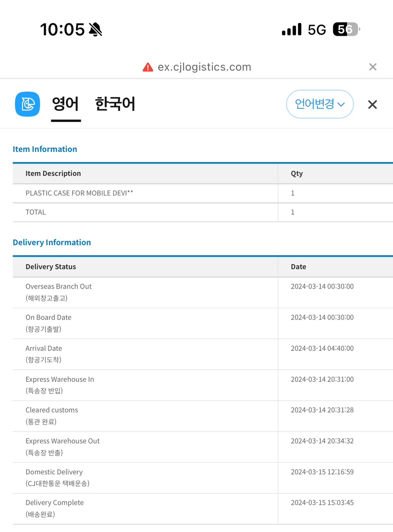Tap the ex.cjlogistics.com address text

(x=204, y=67)
